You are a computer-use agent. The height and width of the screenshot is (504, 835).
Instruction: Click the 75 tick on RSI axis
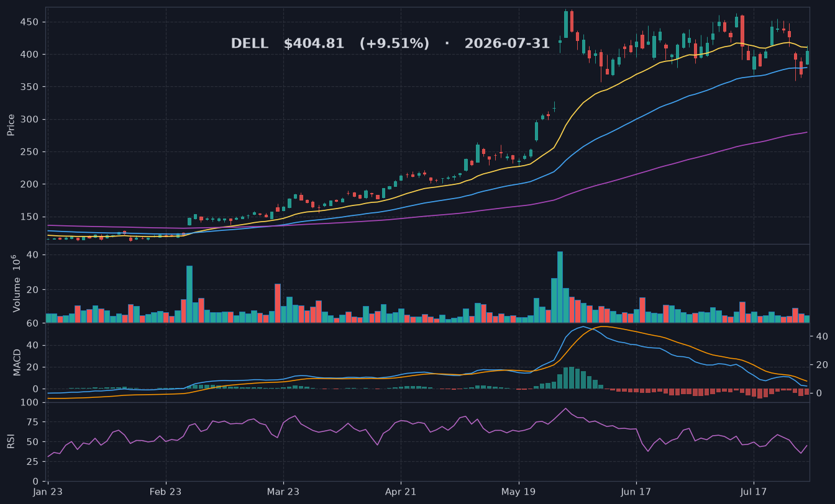[33, 423]
